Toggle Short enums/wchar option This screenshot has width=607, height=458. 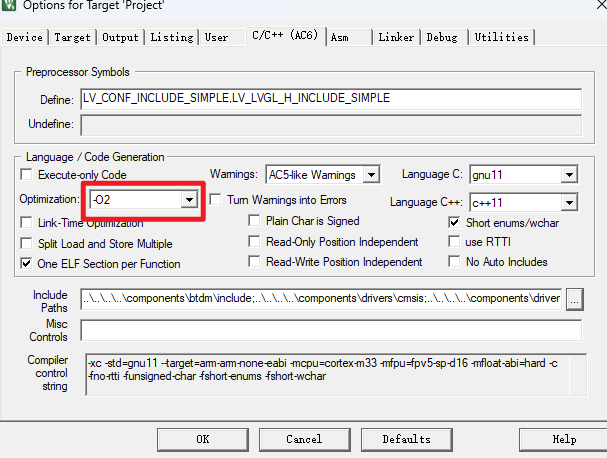(455, 222)
